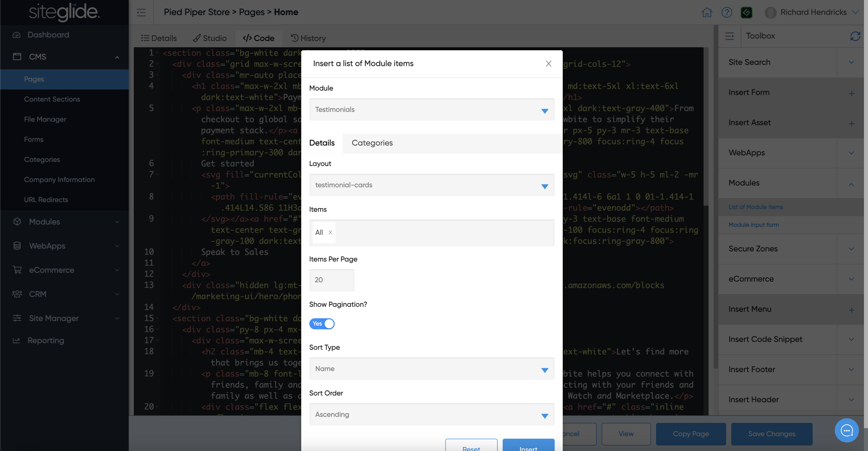Click the Items Per Page field
Image resolution: width=868 pixels, height=451 pixels.
coord(332,280)
